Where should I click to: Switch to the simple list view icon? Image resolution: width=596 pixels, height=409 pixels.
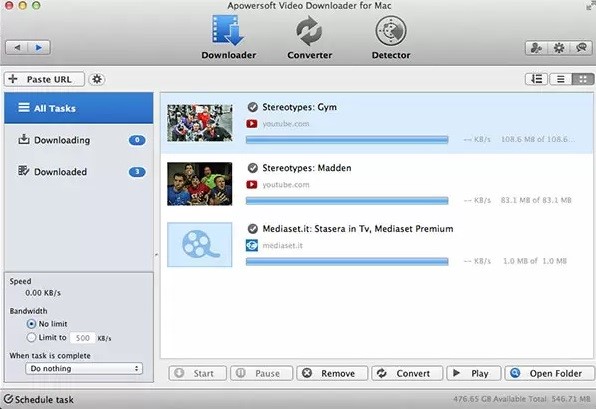click(560, 79)
